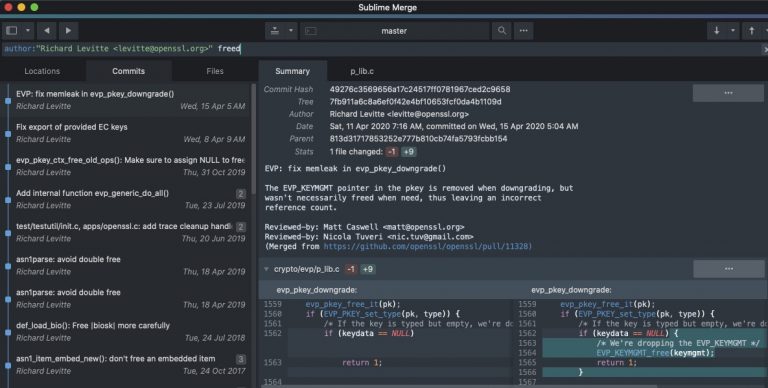Open the GitHub pull request link
The width and height of the screenshot is (768, 388).
pyautogui.click(x=428, y=246)
